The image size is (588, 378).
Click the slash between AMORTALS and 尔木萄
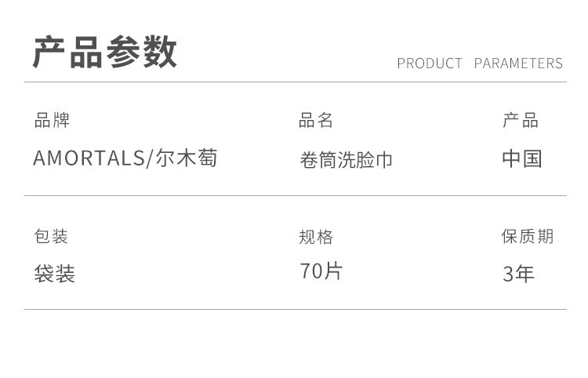[148, 158]
